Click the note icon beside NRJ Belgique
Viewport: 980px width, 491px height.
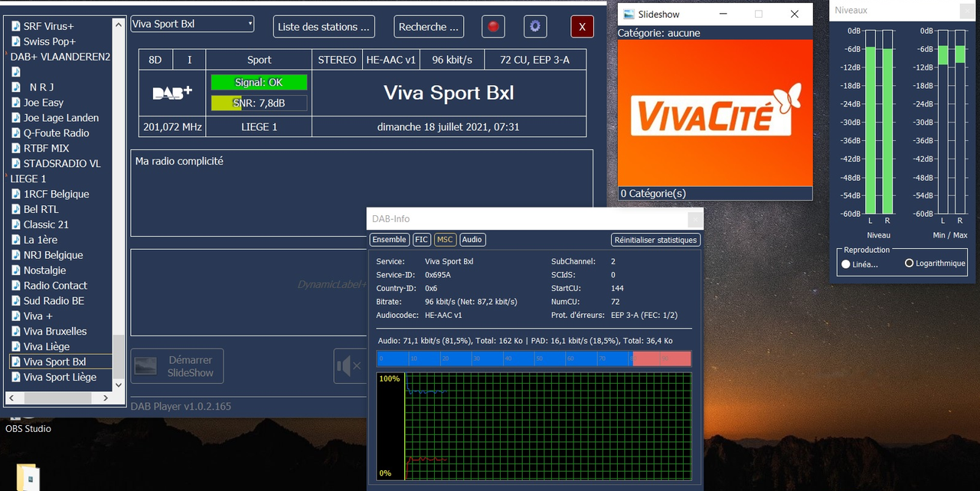click(x=15, y=255)
